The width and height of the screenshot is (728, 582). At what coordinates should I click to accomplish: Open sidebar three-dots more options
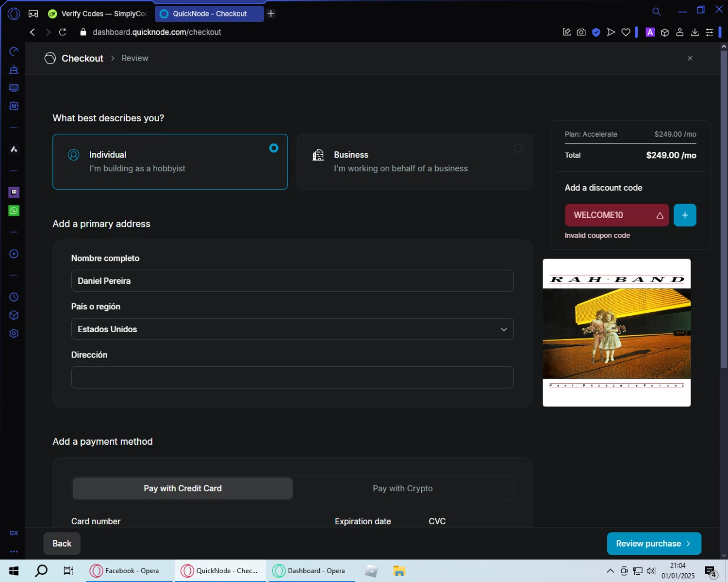(x=14, y=551)
